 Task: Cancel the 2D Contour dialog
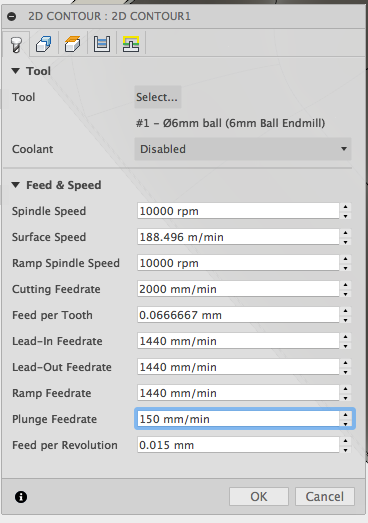325,497
